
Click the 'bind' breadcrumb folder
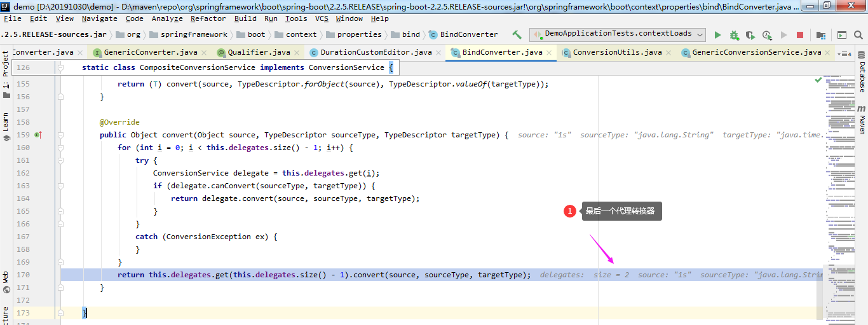pyautogui.click(x=406, y=34)
